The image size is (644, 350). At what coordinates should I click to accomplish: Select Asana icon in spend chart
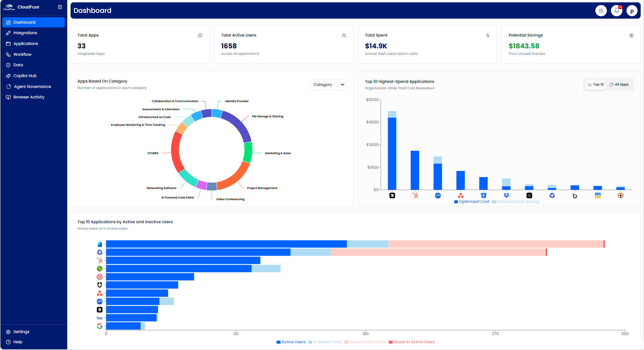pos(461,195)
